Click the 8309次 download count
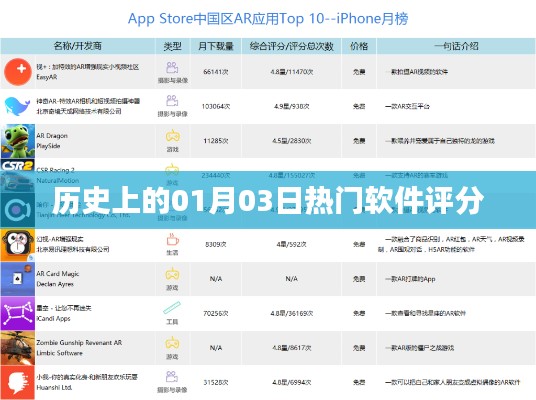Image resolution: width=536 pixels, height=400 pixels. (x=216, y=244)
